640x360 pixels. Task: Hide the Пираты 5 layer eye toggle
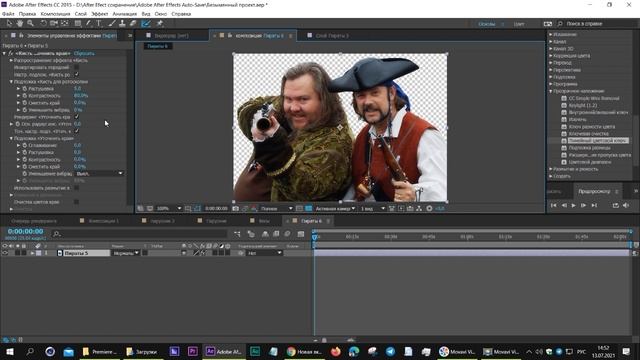tap(5, 253)
